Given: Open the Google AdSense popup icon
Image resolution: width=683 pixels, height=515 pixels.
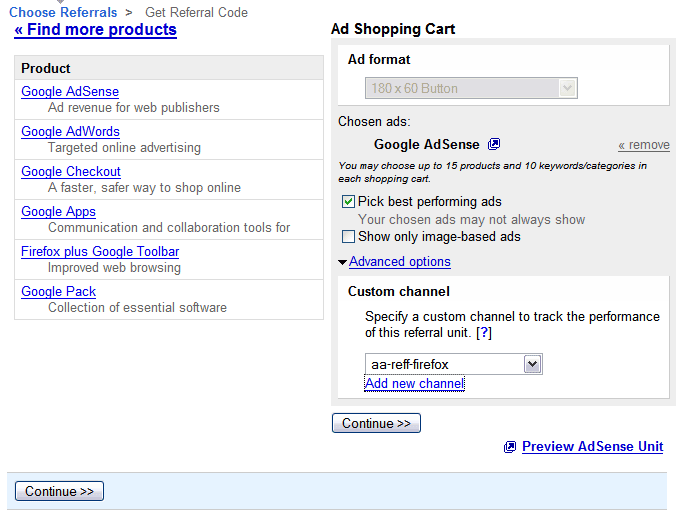Looking at the screenshot, I should pyautogui.click(x=494, y=144).
